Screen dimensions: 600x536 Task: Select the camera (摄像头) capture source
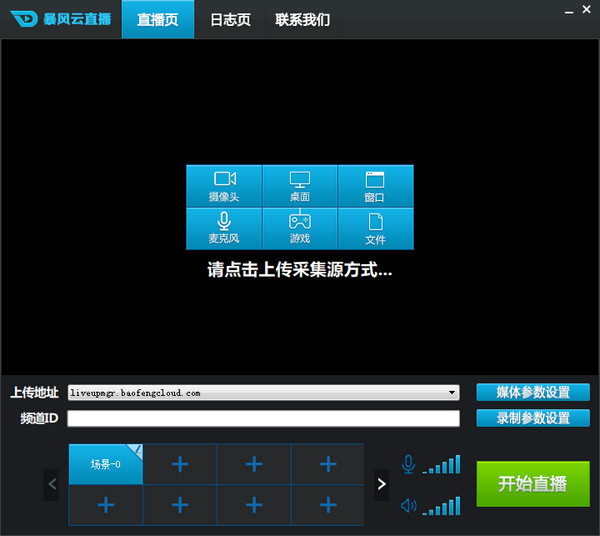[x=224, y=186]
